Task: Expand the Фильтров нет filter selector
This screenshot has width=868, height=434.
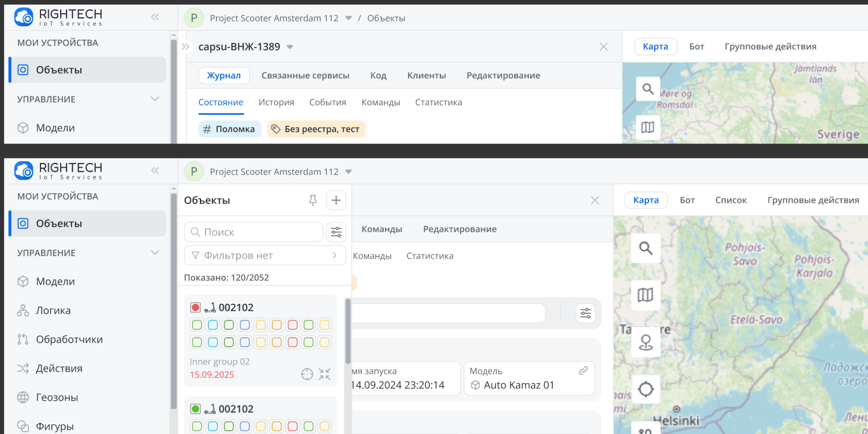Action: 265,256
